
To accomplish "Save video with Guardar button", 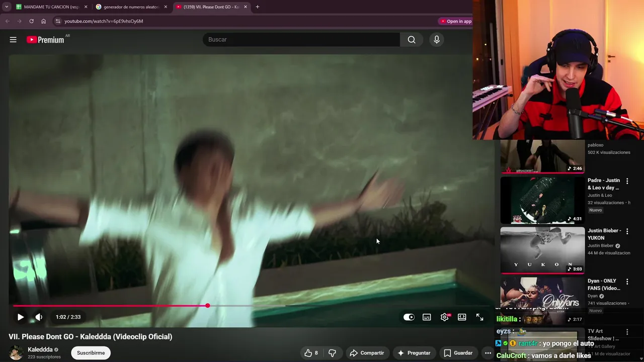I will (x=458, y=353).
